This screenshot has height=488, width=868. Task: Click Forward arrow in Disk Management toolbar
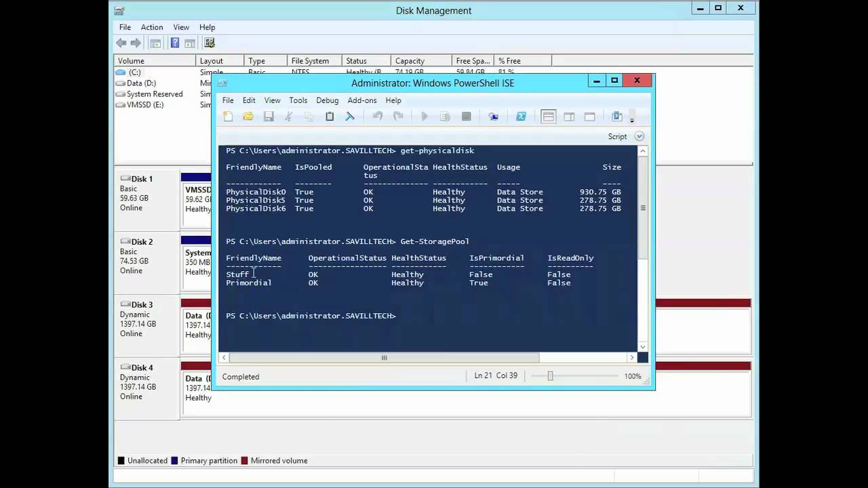[x=136, y=43]
